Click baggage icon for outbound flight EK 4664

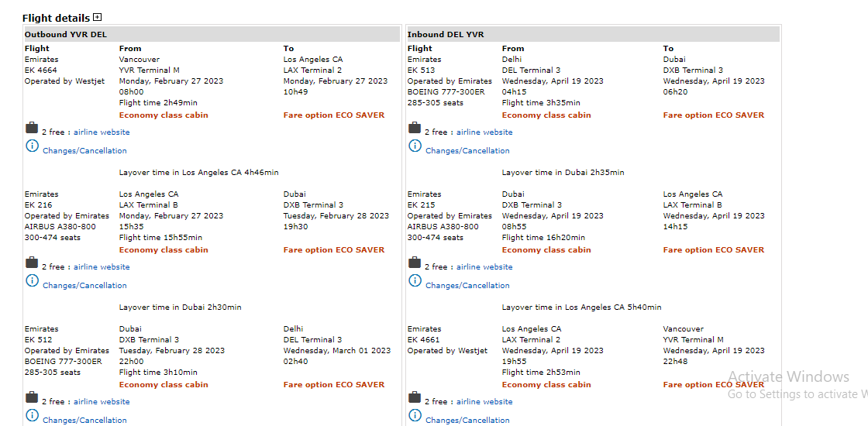click(32, 128)
